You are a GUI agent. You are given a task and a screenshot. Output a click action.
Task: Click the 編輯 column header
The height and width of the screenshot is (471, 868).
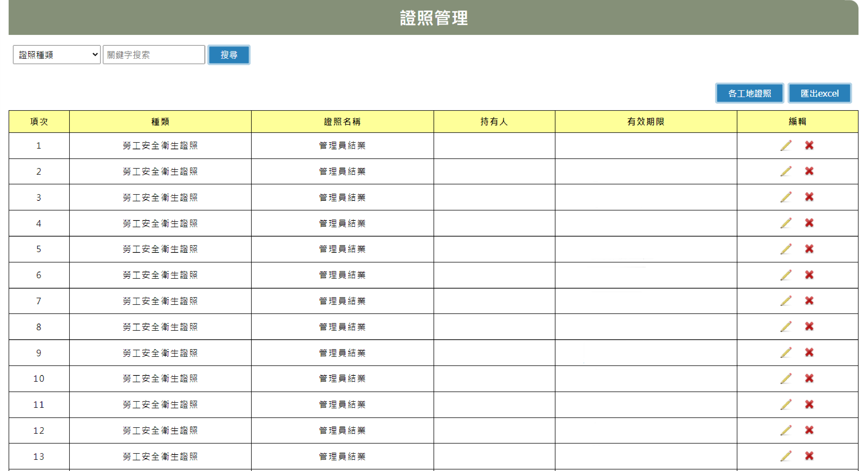pos(798,121)
